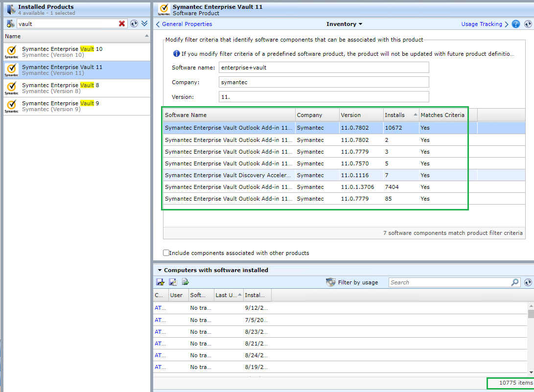The width and height of the screenshot is (534, 392).
Task: Select the version 11.0.7570 component row
Action: click(x=344, y=163)
